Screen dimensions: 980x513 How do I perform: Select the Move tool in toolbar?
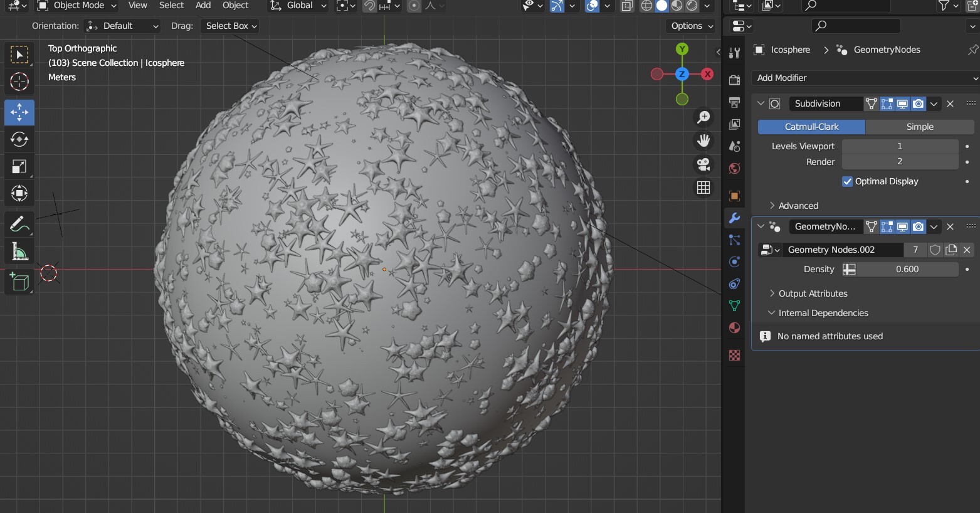[x=19, y=112]
